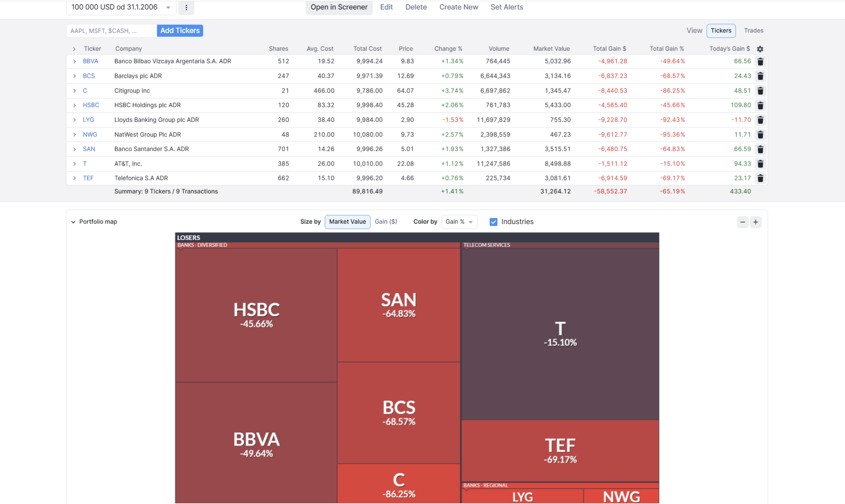Expand the BCS row details
The height and width of the screenshot is (504, 845).
[x=74, y=76]
